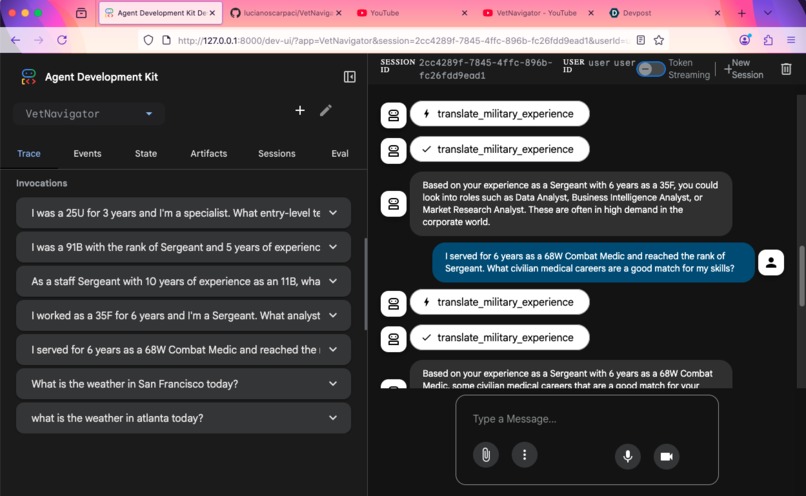Click the Data Analyst response message bubble
Viewport: 806px width, 496px height.
point(571,204)
